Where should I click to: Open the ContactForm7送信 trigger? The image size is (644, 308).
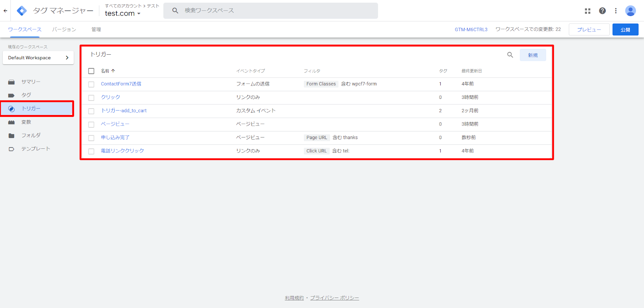click(x=121, y=84)
